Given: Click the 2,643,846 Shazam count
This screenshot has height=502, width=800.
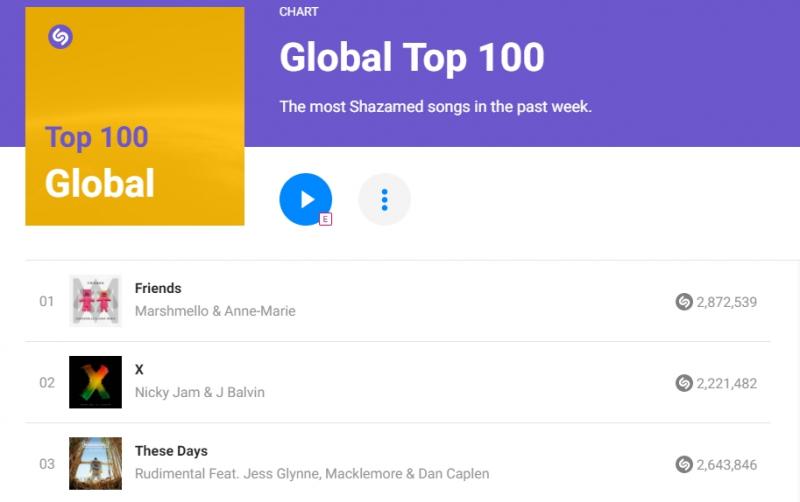Looking at the screenshot, I should click(727, 464).
